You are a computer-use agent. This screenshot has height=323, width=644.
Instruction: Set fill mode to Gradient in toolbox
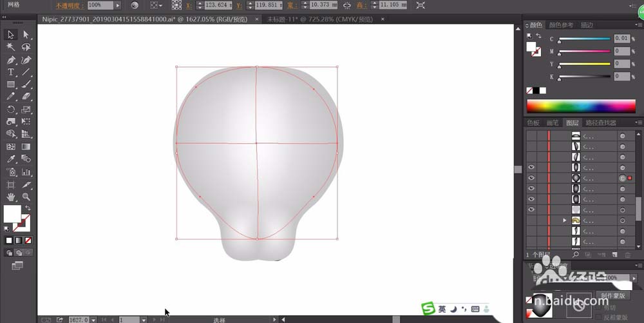(19, 240)
